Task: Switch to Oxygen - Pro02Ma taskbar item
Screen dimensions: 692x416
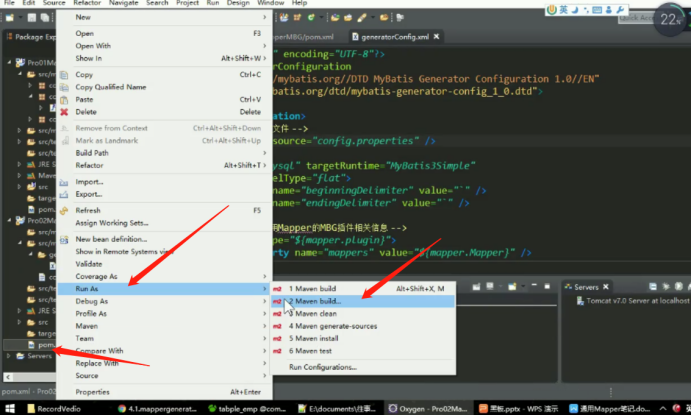Action: point(428,409)
